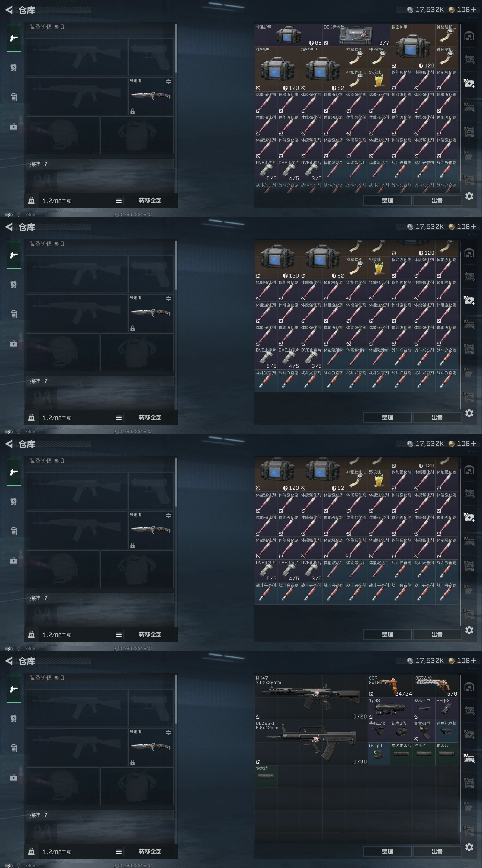
Task: Open the highlighted weapon-parts storage tab
Action: (469, 758)
